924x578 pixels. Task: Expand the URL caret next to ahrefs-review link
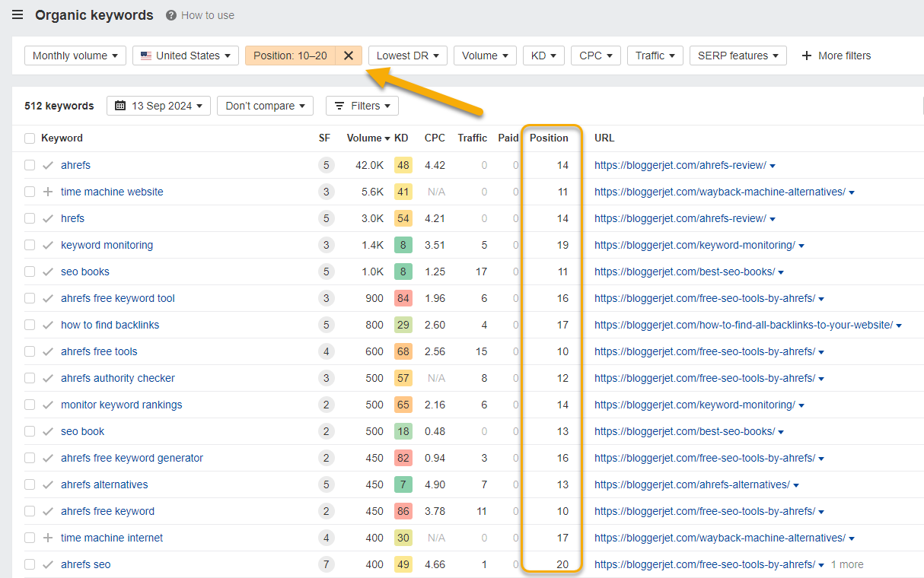772,165
